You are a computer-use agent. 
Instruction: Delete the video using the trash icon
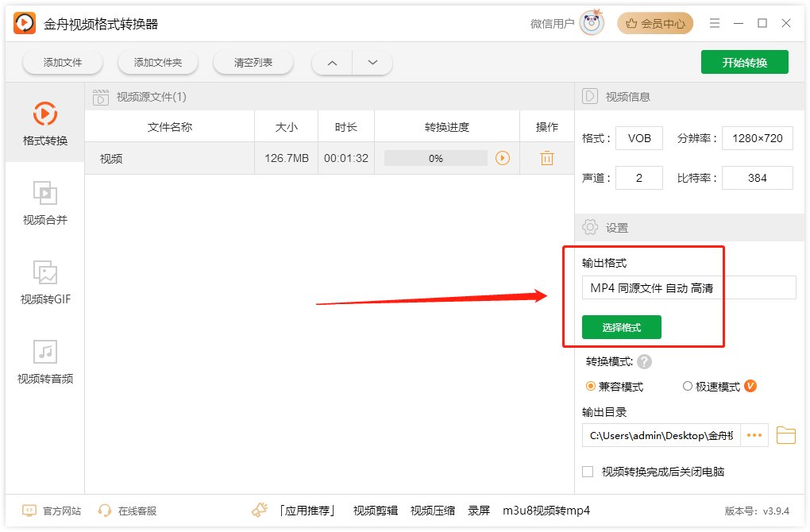546,158
